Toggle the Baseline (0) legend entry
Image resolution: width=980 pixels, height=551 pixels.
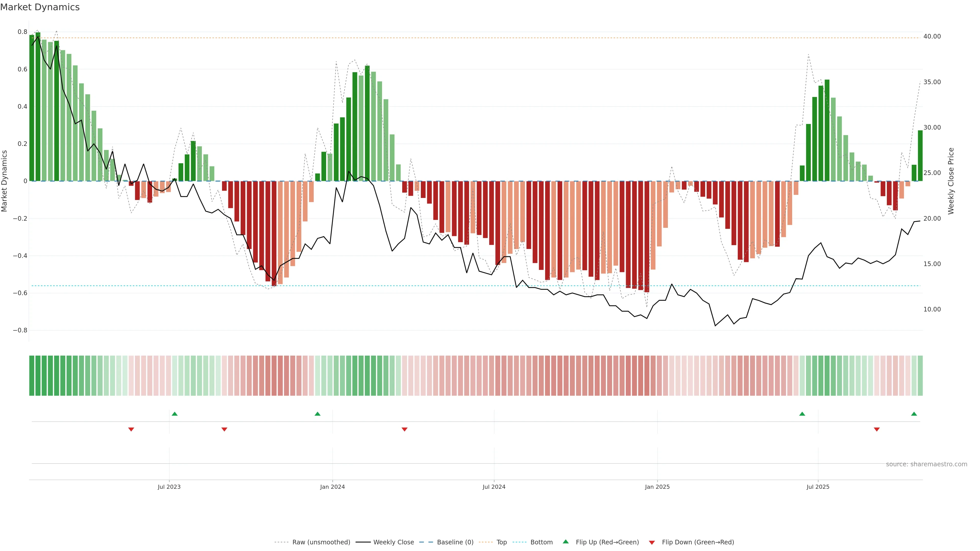click(455, 542)
